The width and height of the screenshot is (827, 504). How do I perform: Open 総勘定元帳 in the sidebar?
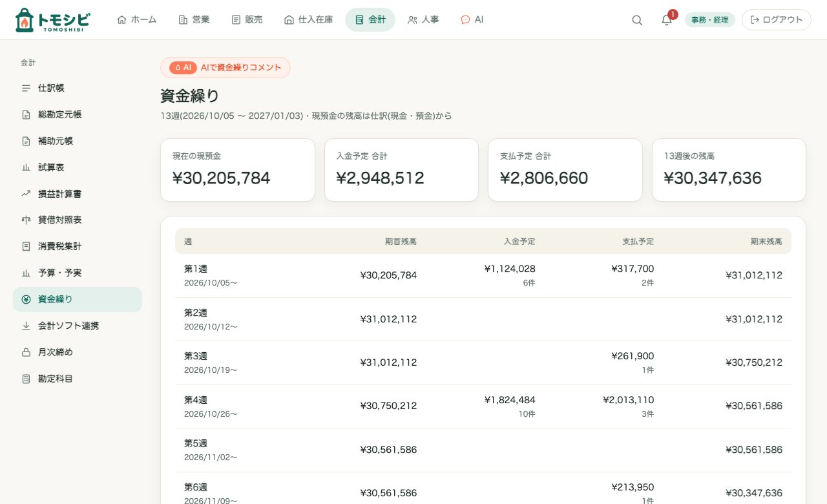pos(78,114)
